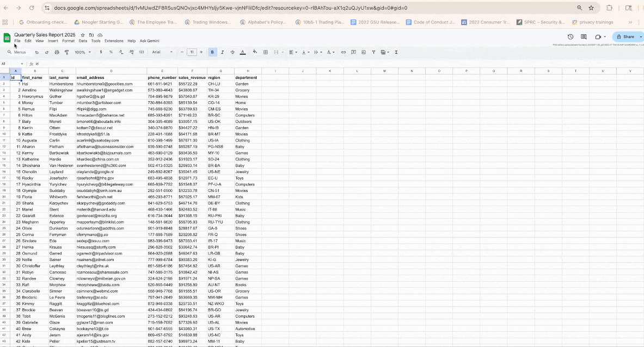Click the insert link icon

(x=343, y=52)
